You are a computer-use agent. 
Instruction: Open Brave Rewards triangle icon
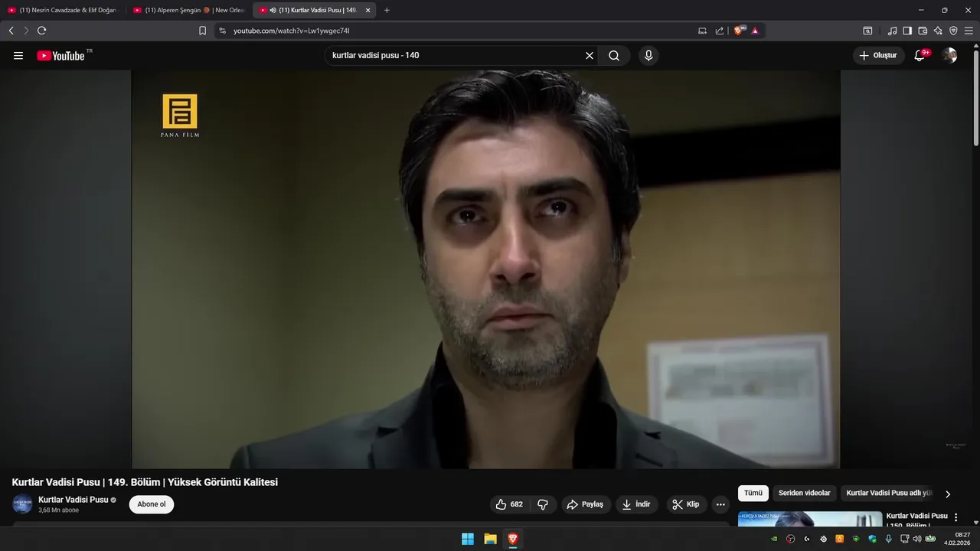click(x=755, y=31)
